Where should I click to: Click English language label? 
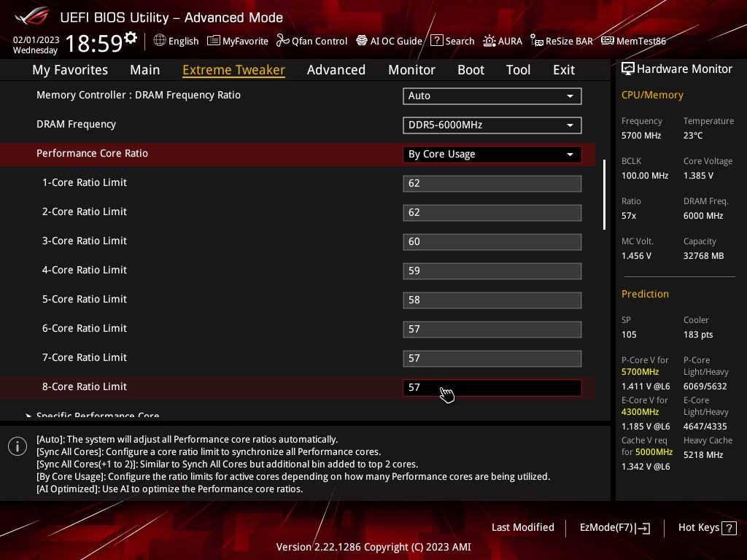(x=183, y=41)
